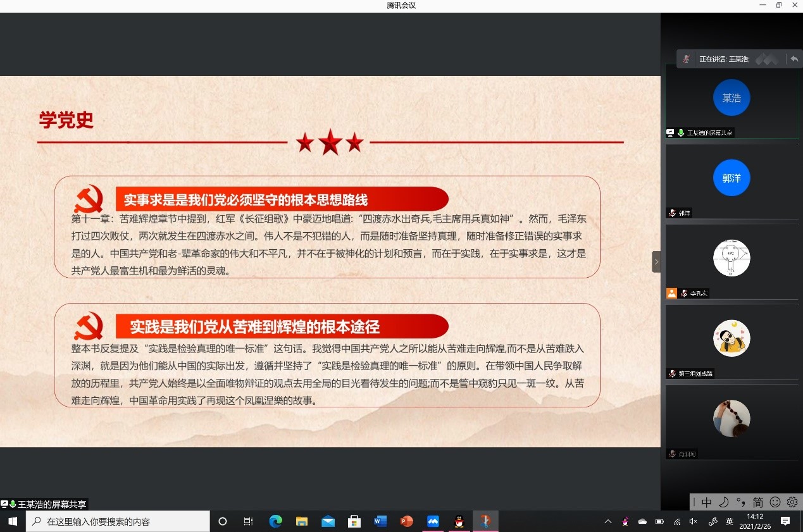Open the volume control in system tray

pos(694,522)
